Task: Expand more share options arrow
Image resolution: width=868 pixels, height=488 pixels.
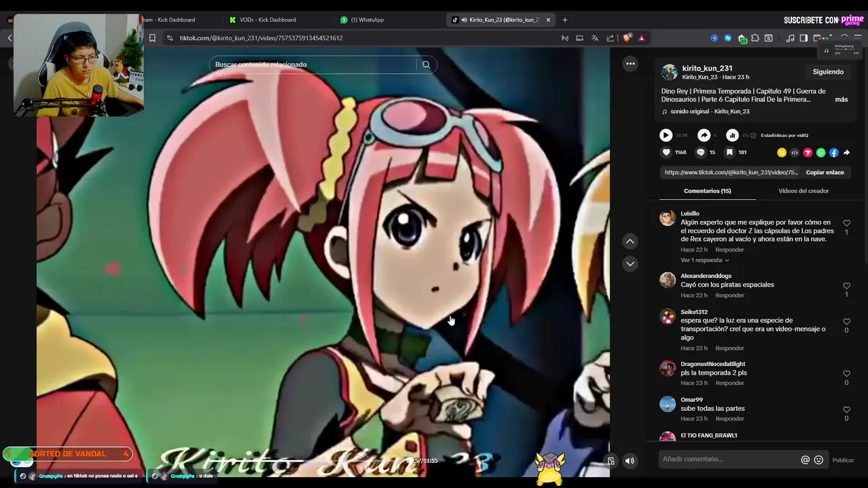Action: pos(846,152)
